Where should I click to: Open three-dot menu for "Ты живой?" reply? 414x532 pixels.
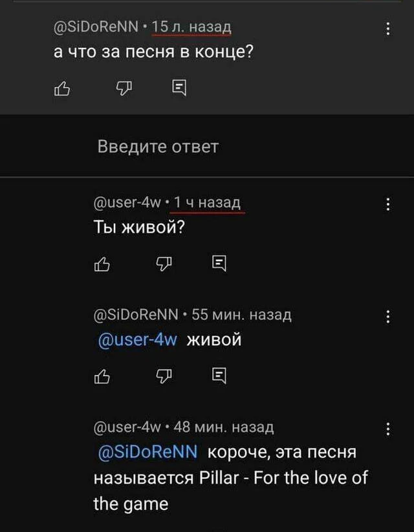[x=387, y=205]
